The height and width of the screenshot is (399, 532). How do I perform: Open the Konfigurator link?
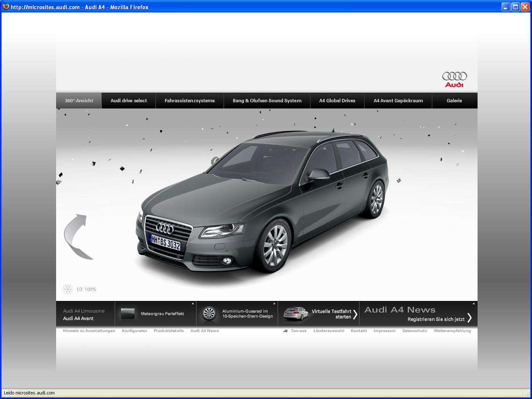134,331
